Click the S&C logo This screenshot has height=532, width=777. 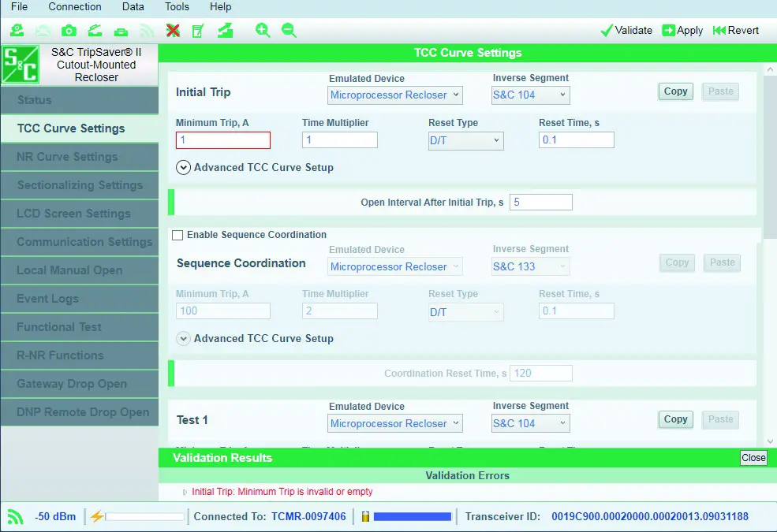[21, 65]
